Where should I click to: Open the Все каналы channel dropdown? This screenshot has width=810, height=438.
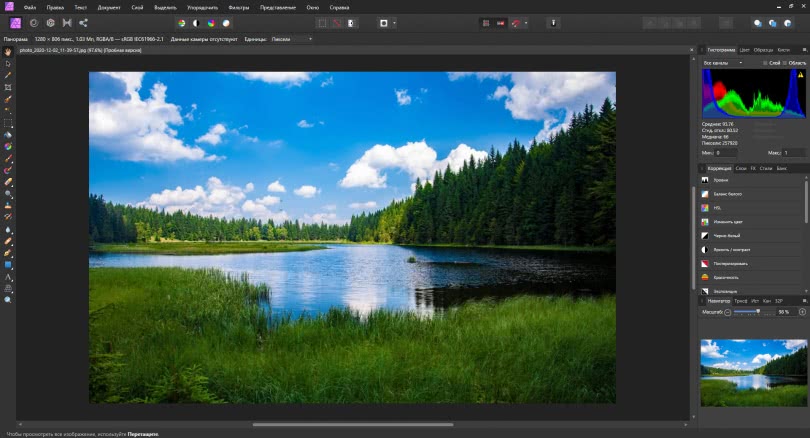(x=722, y=63)
